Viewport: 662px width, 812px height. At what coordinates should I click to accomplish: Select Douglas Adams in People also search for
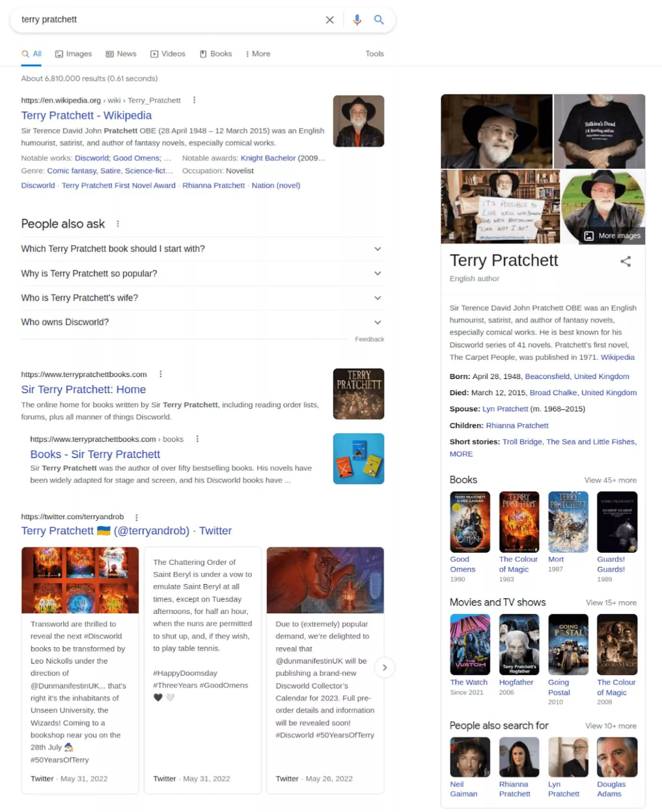[x=617, y=757]
